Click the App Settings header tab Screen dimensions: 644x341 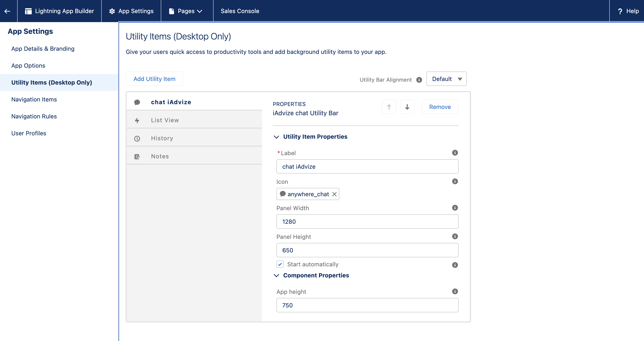131,11
